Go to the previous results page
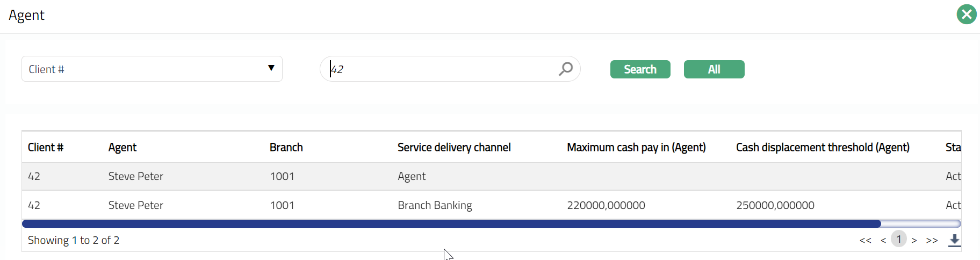980x260 pixels. (x=883, y=240)
